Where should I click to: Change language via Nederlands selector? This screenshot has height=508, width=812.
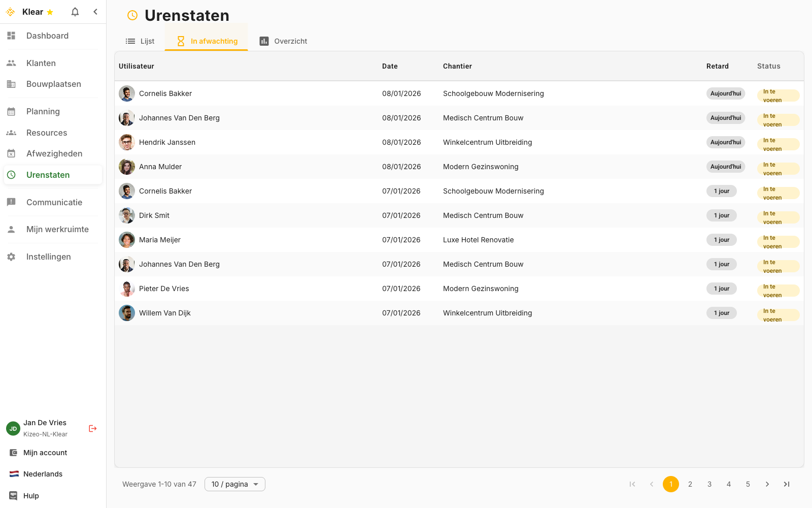pos(43,474)
